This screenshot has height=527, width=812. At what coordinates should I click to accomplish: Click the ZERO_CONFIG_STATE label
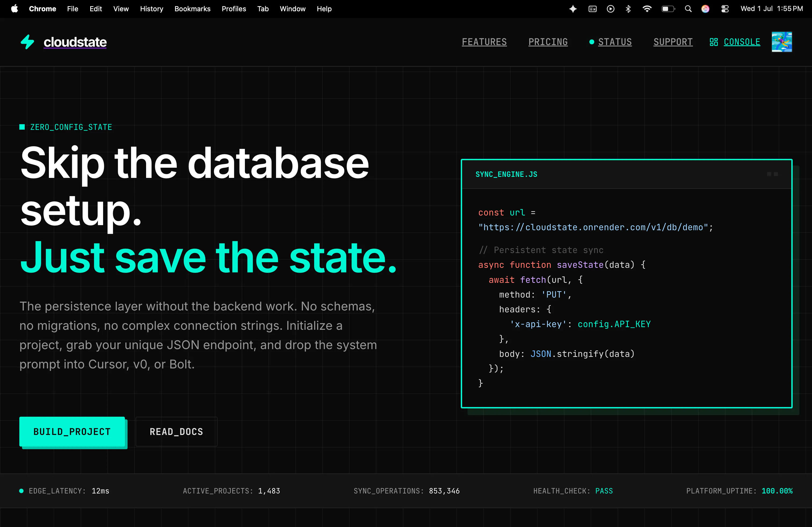tap(71, 127)
